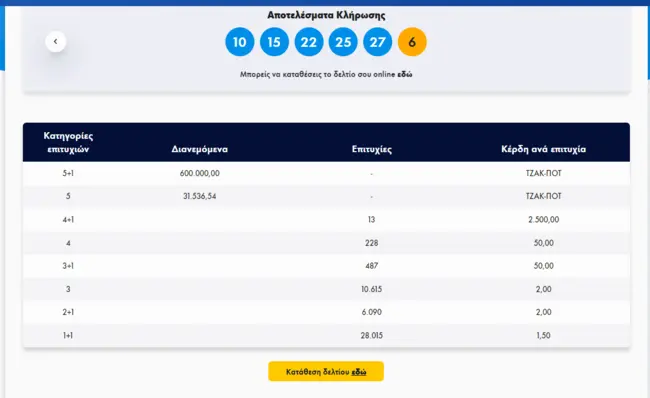This screenshot has height=398, width=650.
Task: Click the 'Διανεμόμενα' column header
Action: tap(199, 149)
